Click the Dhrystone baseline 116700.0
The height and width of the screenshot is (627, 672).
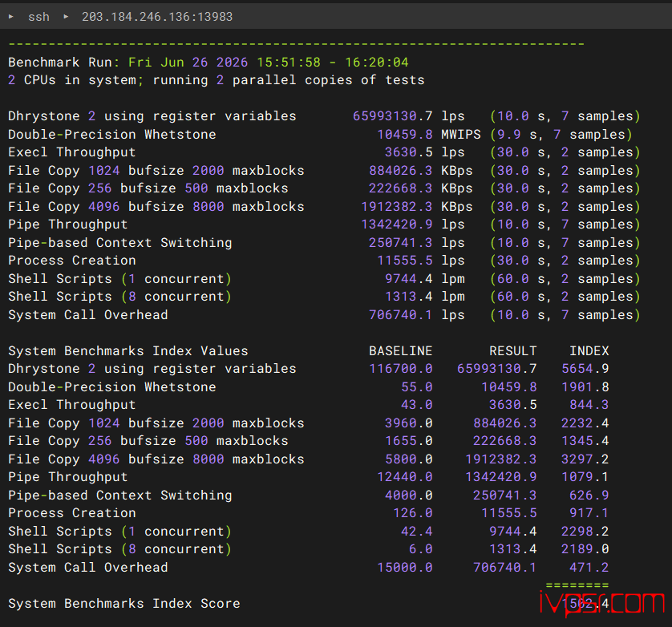400,369
